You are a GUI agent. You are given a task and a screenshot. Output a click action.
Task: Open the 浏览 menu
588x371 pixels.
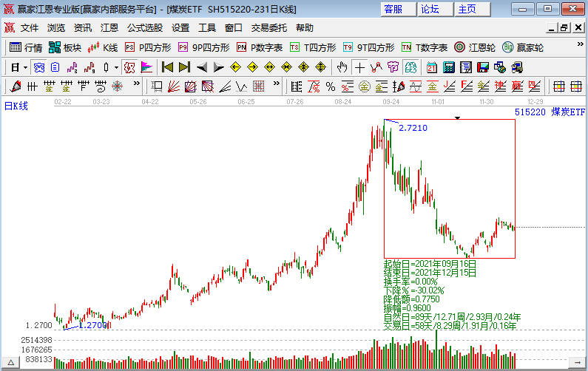point(56,28)
